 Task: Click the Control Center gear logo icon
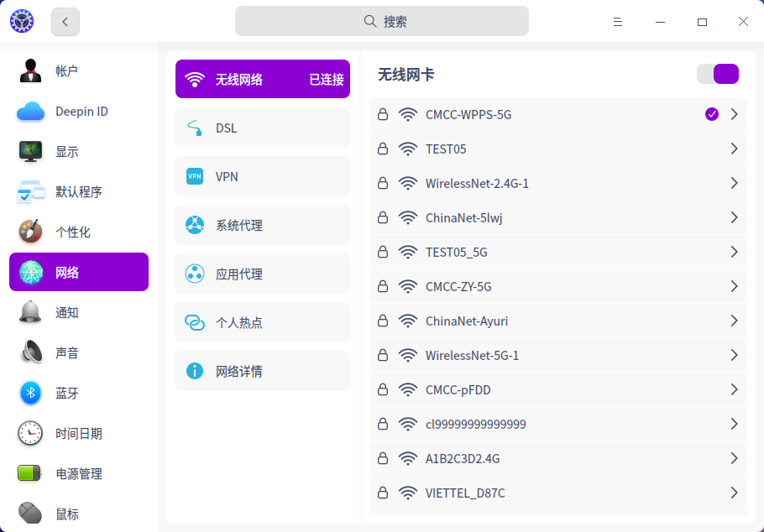tap(22, 22)
